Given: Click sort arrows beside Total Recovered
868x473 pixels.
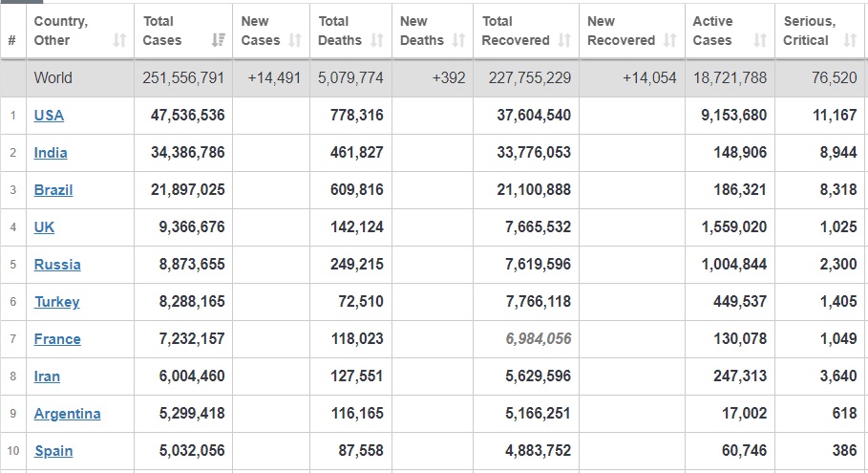Looking at the screenshot, I should 564,40.
